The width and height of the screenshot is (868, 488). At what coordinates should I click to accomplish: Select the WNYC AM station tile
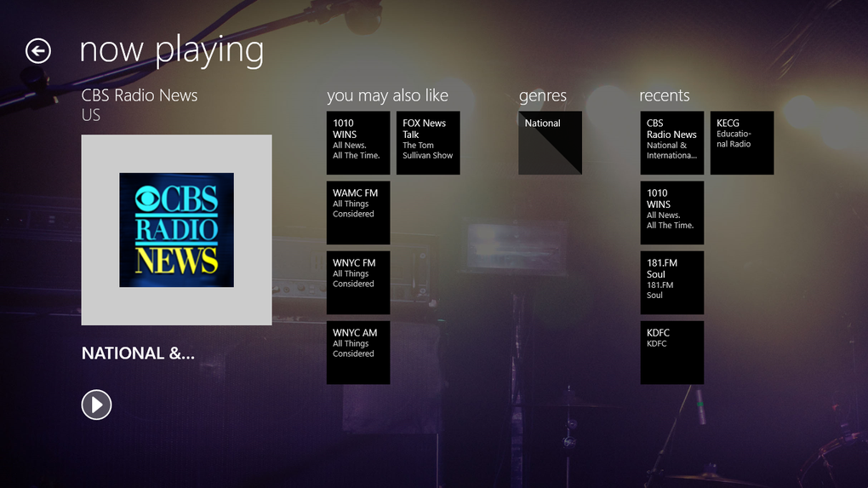pyautogui.click(x=358, y=353)
